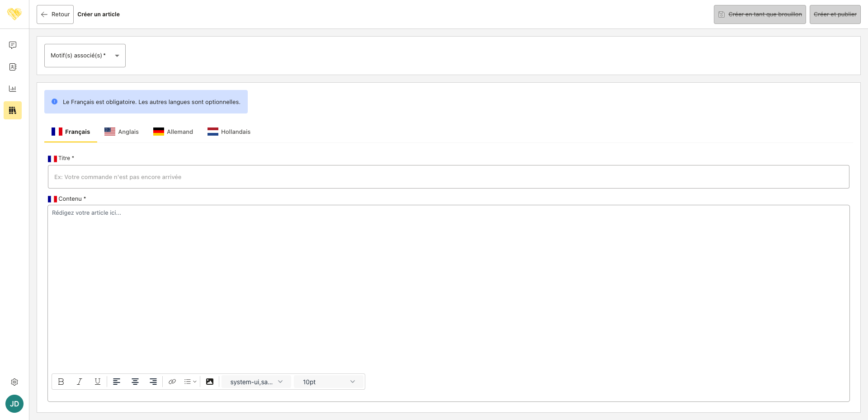Click the 'Le Français est obligatoire' notice text
The image size is (868, 420).
pos(151,102)
